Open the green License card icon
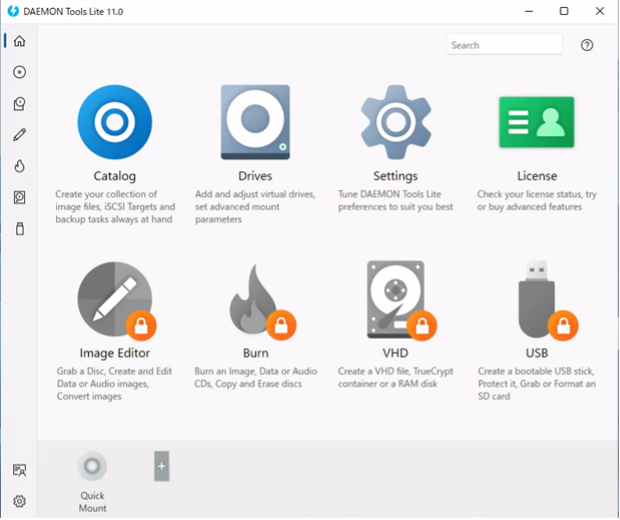620x520 pixels. coord(537,122)
